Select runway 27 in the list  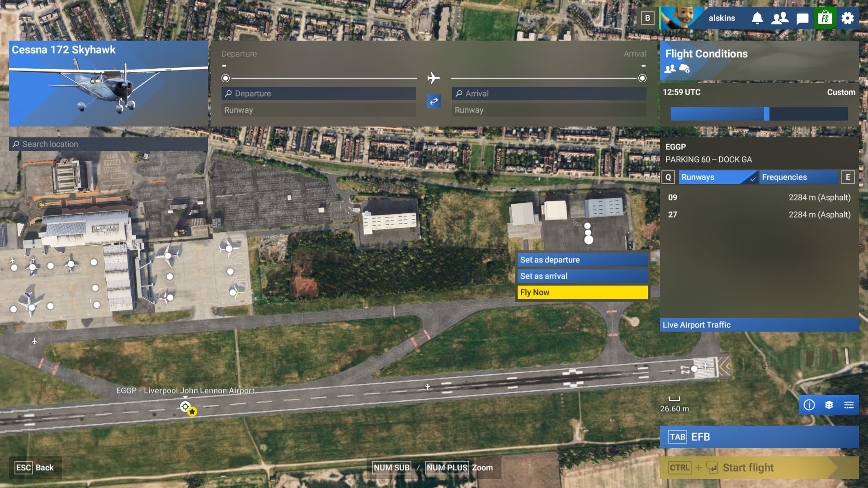coord(759,215)
